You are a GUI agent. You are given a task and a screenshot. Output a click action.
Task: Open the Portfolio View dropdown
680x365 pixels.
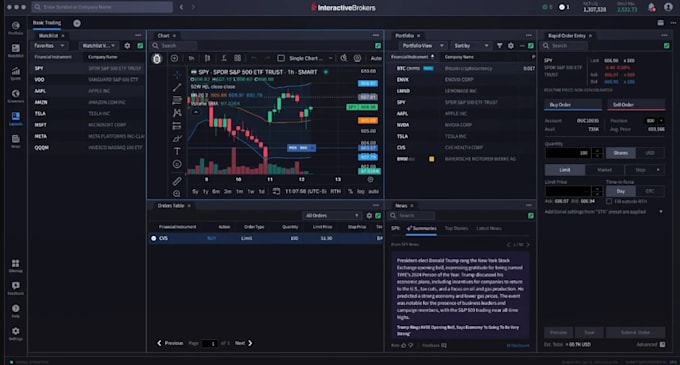coord(422,46)
